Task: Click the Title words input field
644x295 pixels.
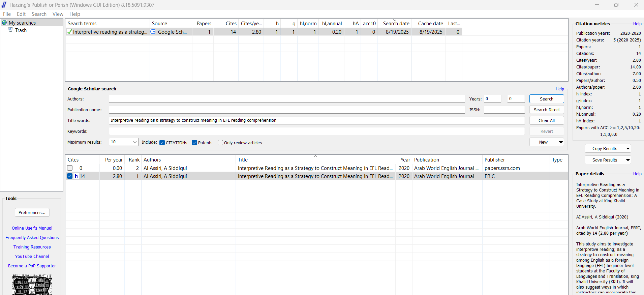Action: point(317,120)
